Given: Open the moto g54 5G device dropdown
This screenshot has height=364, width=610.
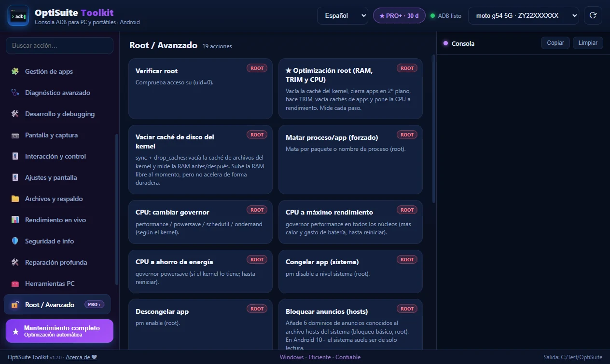Looking at the screenshot, I should [x=524, y=15].
